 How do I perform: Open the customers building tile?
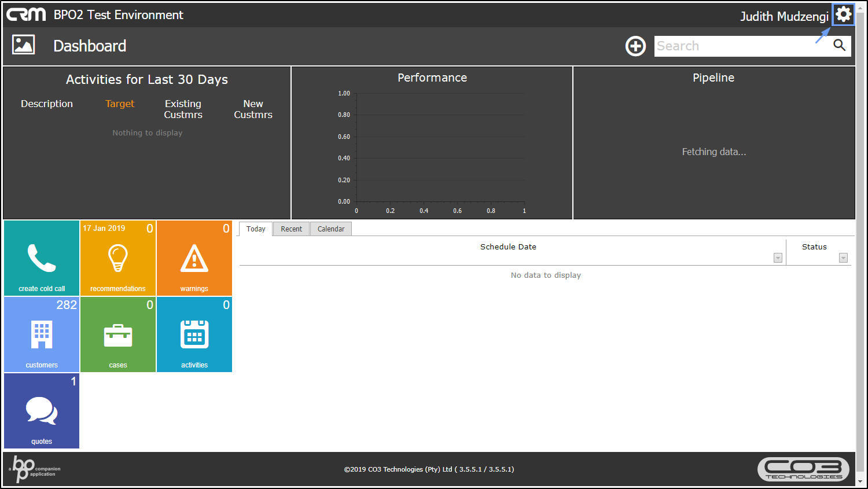point(42,334)
